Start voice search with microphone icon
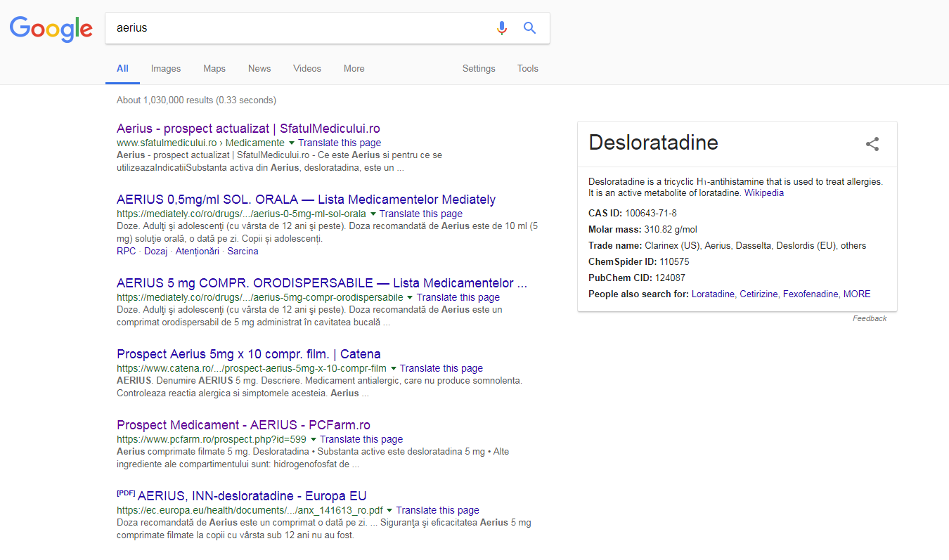 (501, 28)
